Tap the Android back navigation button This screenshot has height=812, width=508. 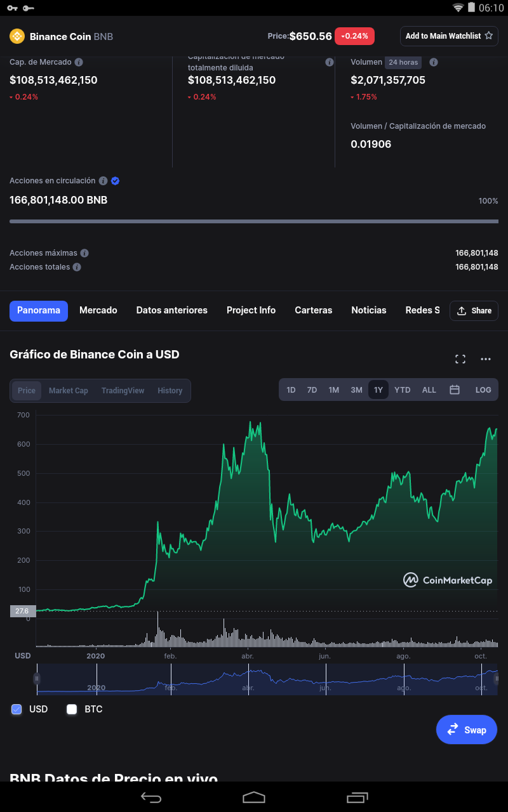click(x=151, y=797)
